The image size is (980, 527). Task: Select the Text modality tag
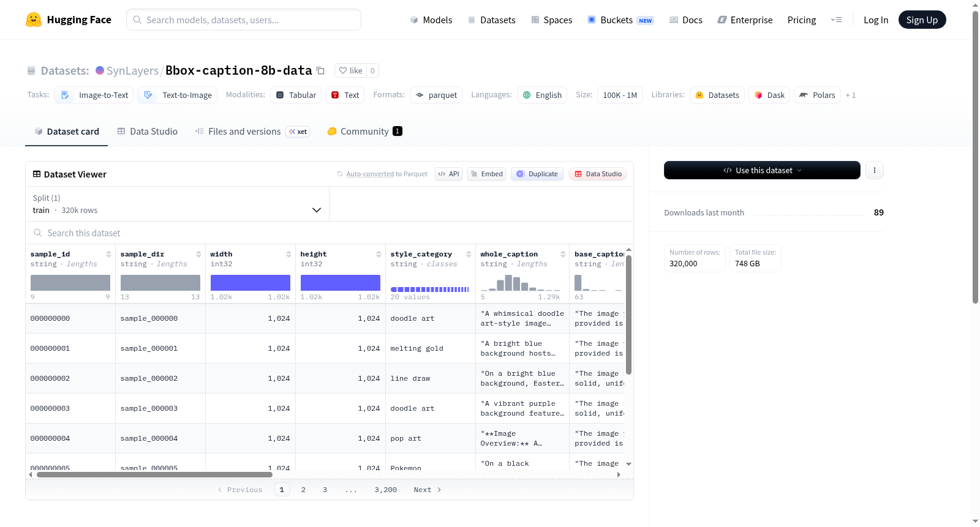[x=345, y=95]
